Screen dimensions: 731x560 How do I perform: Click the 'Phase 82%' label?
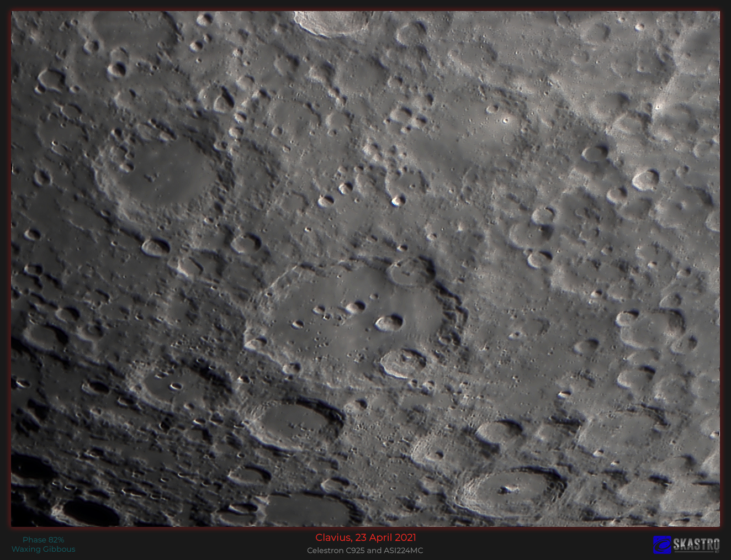click(43, 540)
